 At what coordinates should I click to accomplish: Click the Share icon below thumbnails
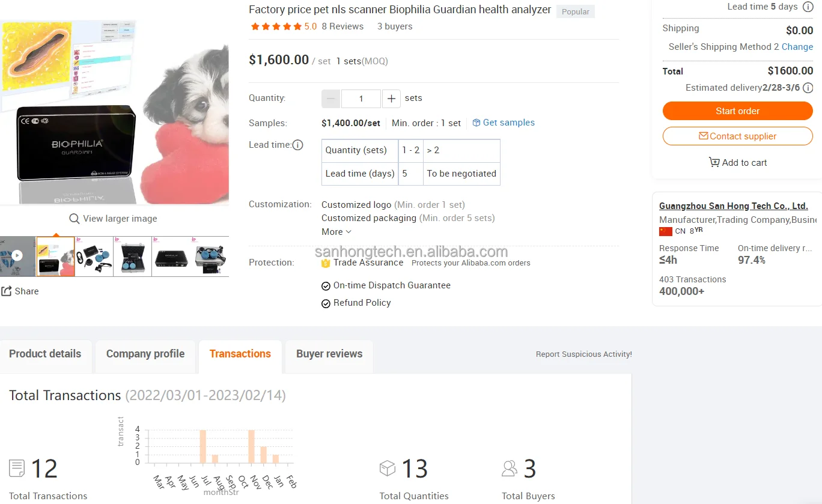point(7,291)
